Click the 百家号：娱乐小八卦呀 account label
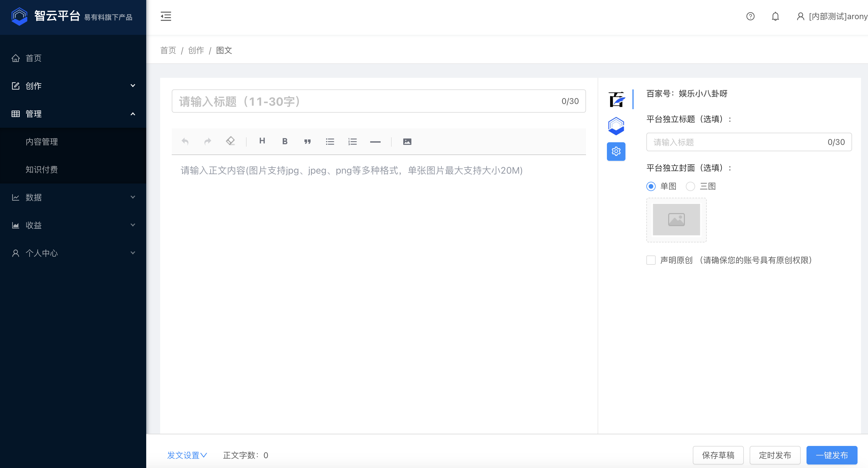The height and width of the screenshot is (468, 868). point(687,93)
